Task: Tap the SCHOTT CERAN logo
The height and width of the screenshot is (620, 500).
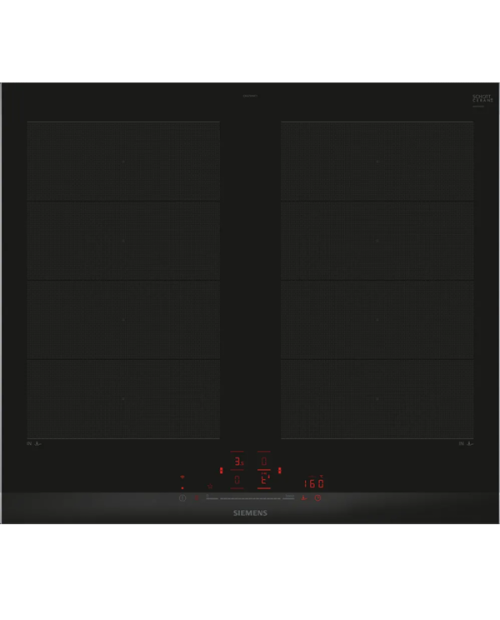Action: [483, 98]
